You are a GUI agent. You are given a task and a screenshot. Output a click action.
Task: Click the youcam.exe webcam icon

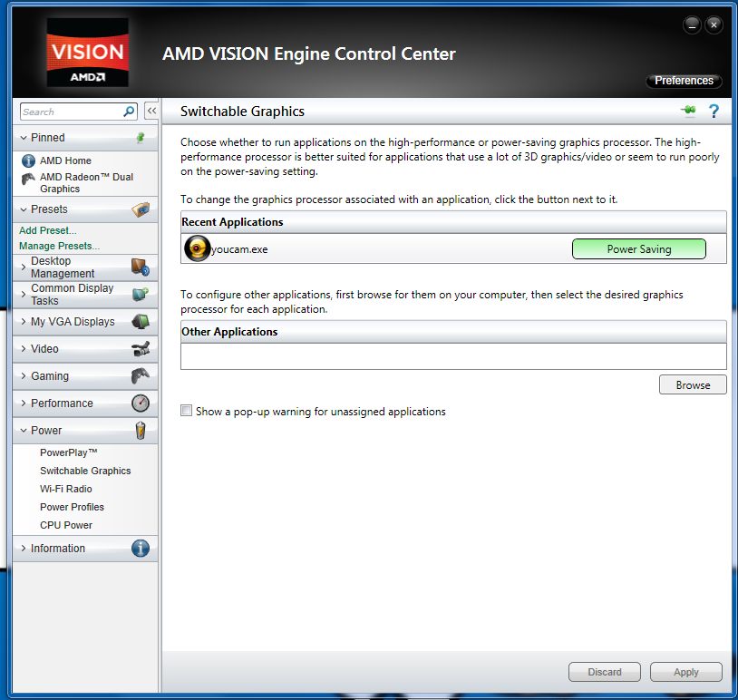(197, 248)
